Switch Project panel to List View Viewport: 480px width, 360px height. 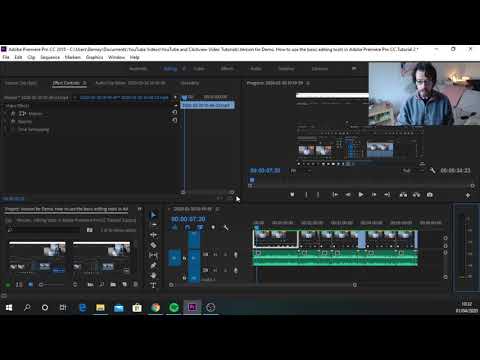click(x=19, y=285)
